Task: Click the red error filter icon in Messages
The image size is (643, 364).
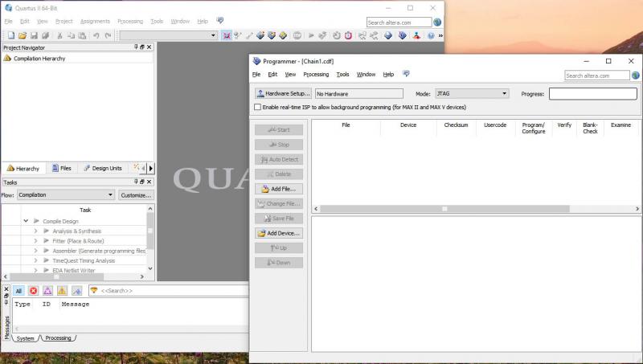Action: pyautogui.click(x=33, y=290)
